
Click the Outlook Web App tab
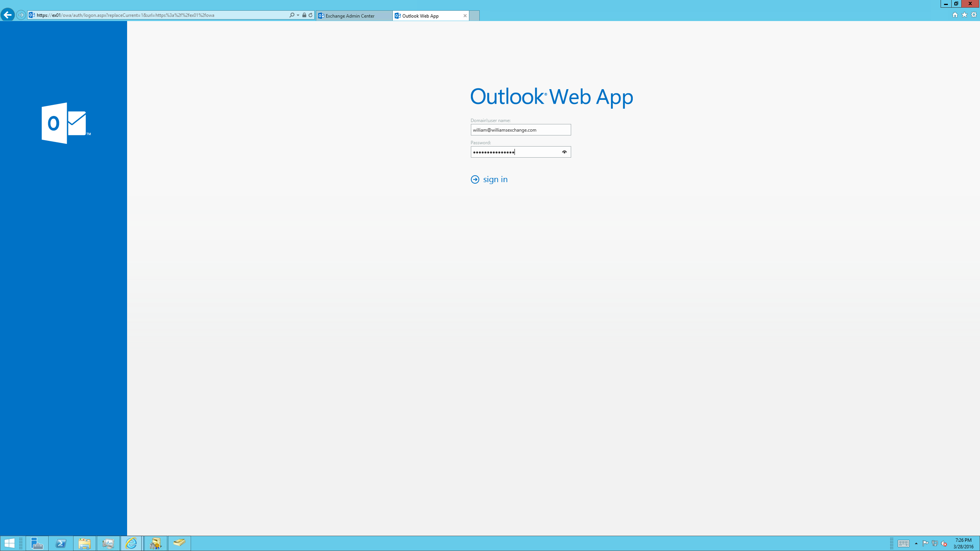pyautogui.click(x=428, y=15)
